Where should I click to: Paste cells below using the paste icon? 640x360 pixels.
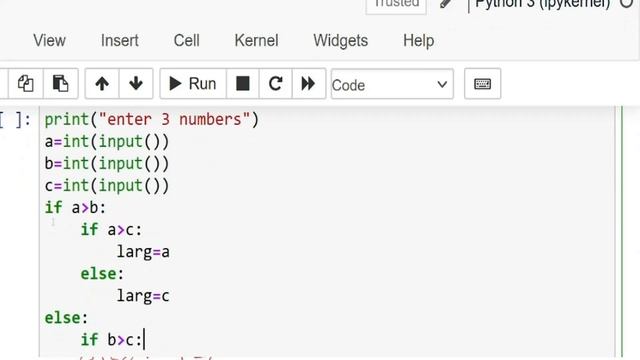[x=60, y=84]
